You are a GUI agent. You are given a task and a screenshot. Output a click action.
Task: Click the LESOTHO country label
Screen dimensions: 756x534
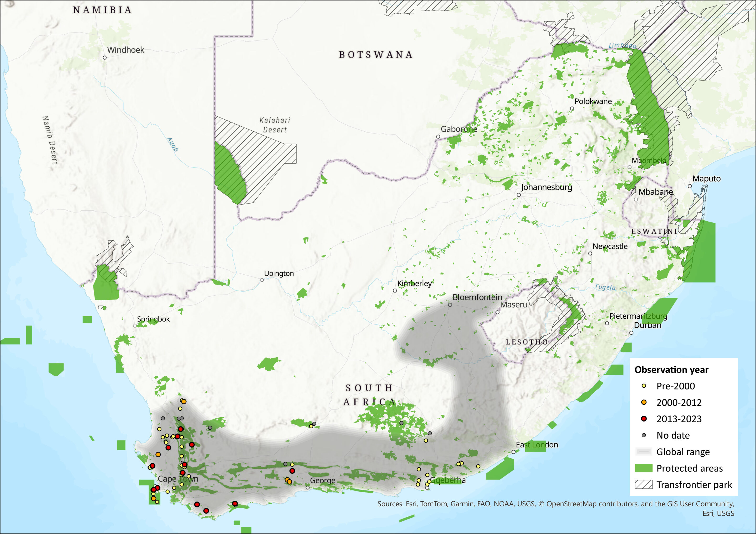[527, 342]
